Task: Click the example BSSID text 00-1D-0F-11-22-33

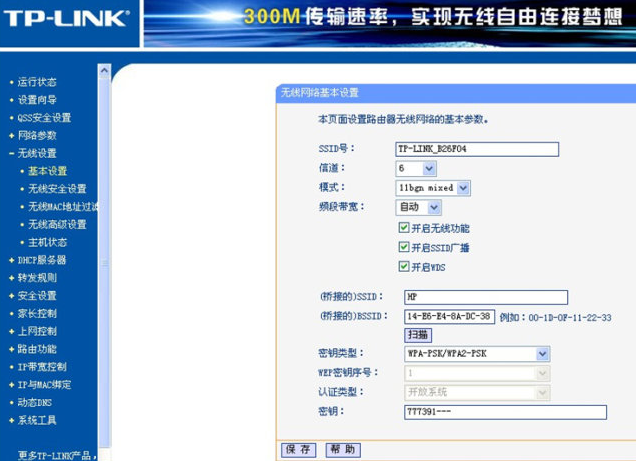Action: click(570, 317)
